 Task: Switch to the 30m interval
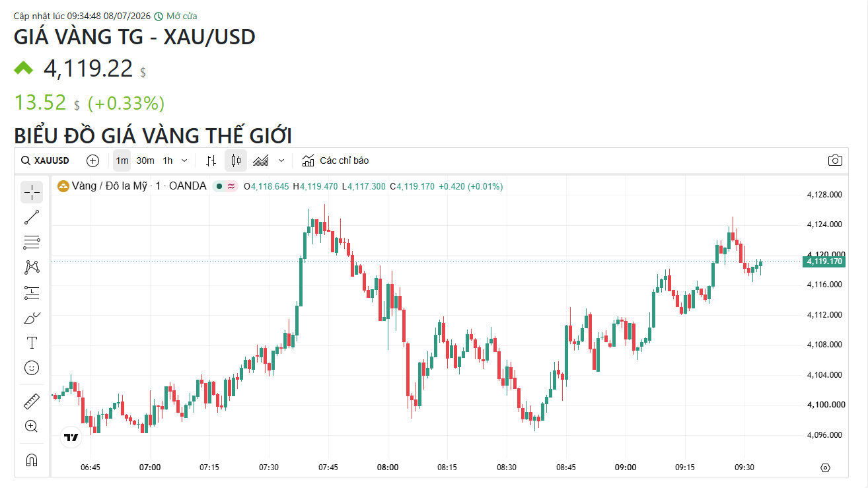[145, 160]
